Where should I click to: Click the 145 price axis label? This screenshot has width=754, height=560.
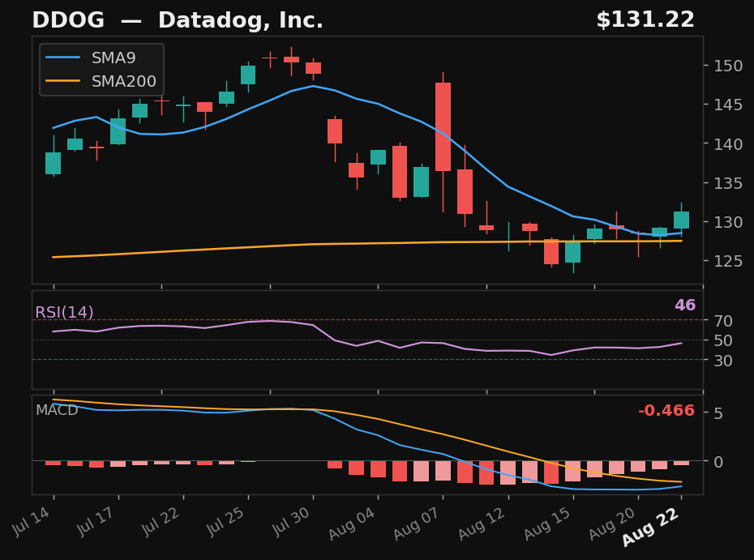point(728,105)
